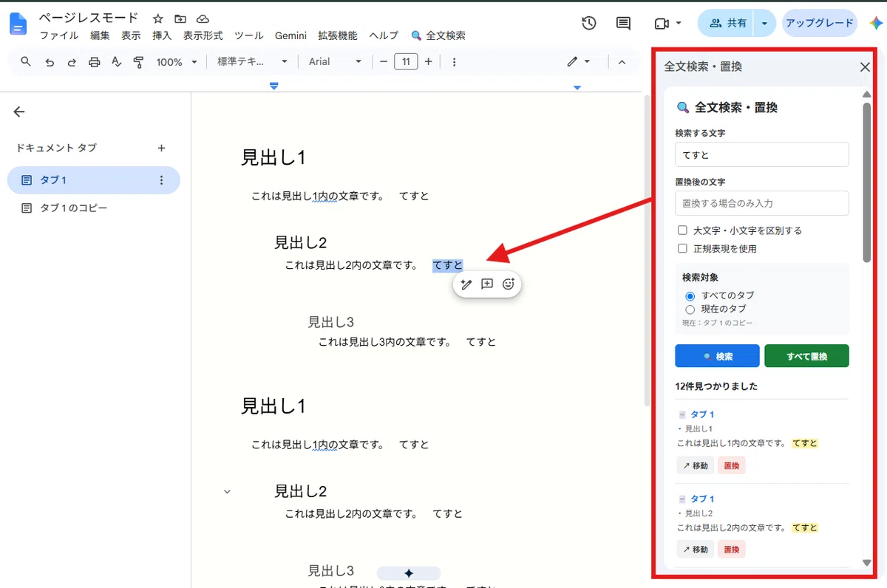Decrease the font size with minus

click(x=383, y=62)
